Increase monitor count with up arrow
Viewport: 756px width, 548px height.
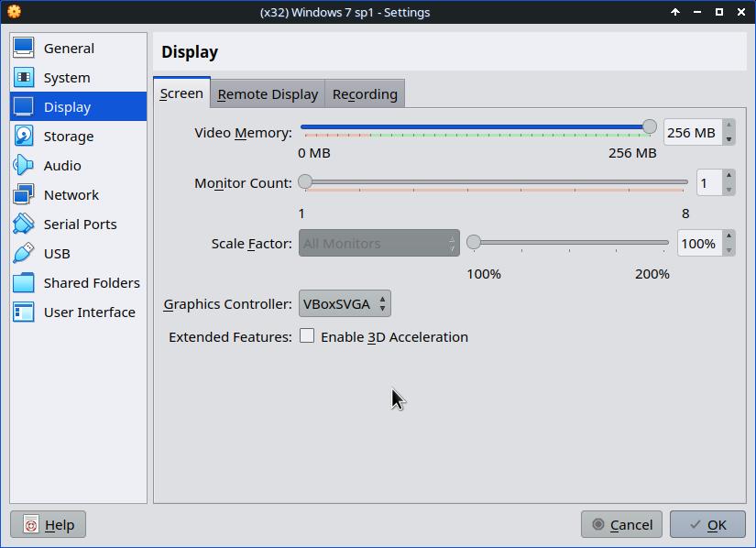729,175
